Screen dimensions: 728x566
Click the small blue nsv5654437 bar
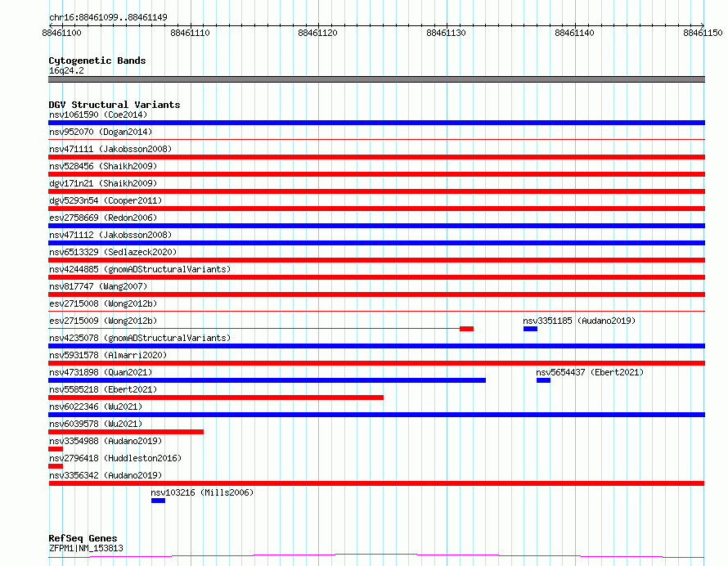(x=543, y=380)
